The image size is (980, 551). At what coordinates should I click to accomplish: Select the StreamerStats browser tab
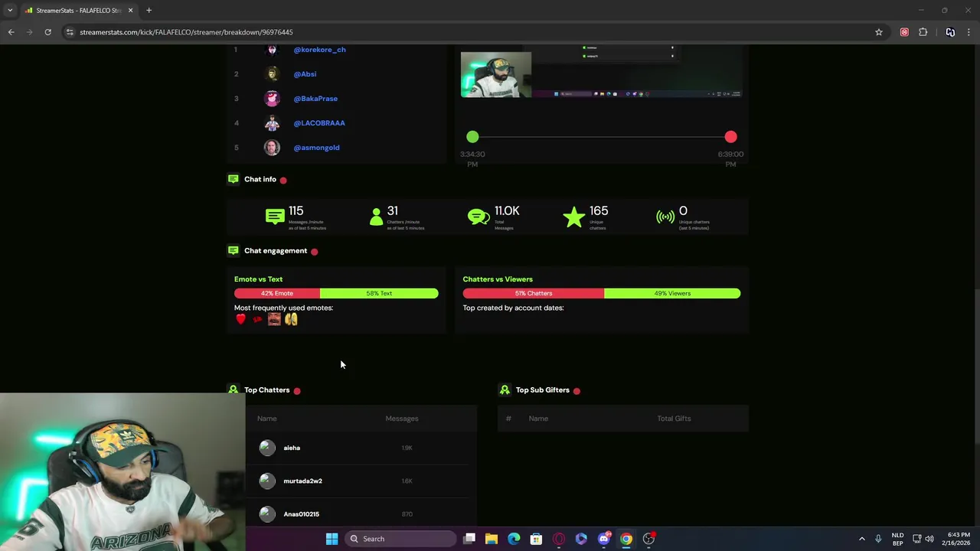(x=79, y=11)
